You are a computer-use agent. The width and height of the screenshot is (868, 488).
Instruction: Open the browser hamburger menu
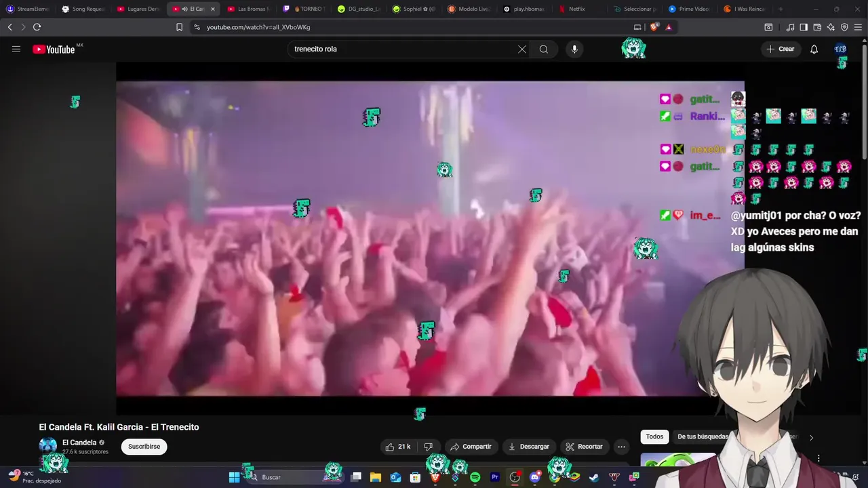(858, 27)
